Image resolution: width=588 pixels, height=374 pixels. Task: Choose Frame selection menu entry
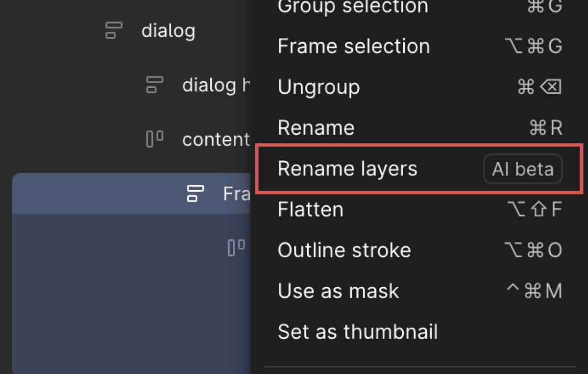click(x=419, y=46)
